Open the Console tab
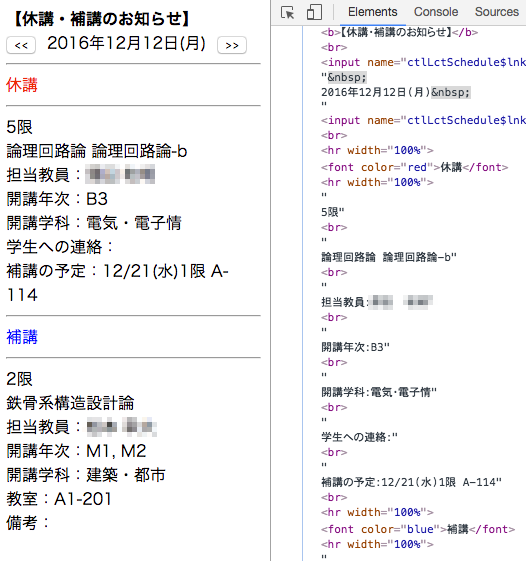Image resolution: width=526 pixels, height=561 pixels. 436,12
